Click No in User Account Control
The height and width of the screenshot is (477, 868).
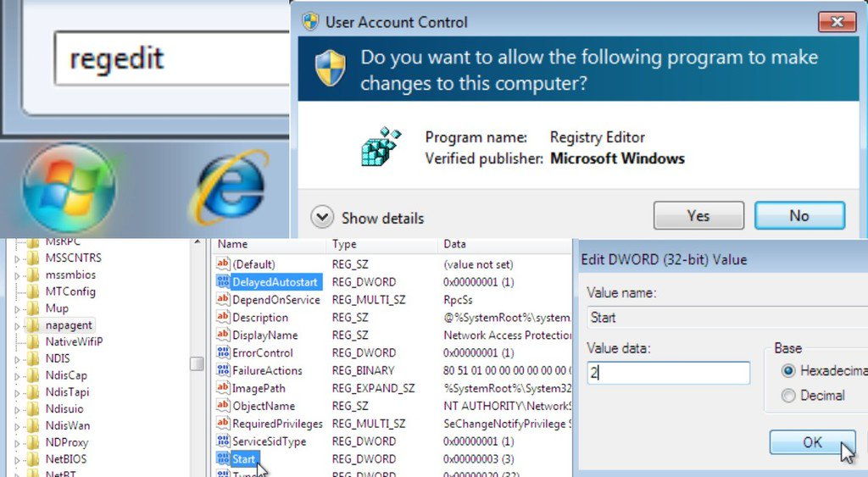pos(800,215)
